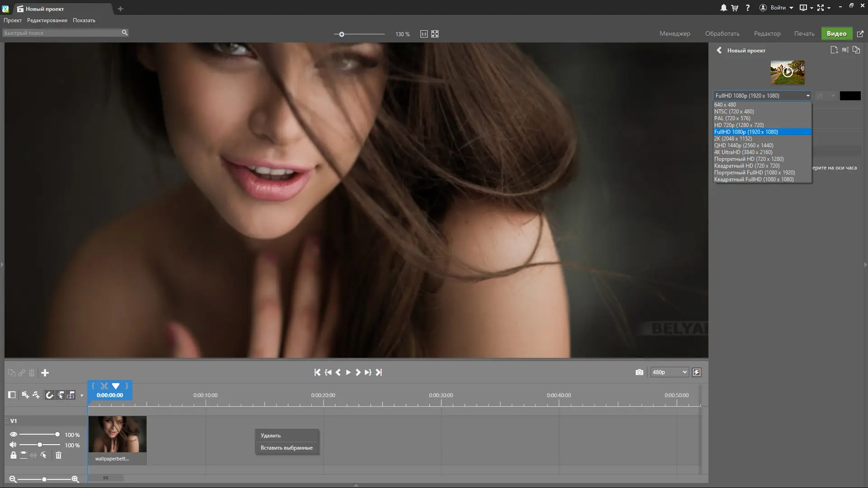Click the camera snapshot icon near the preview controls
Viewport: 868px width, 488px height.
639,372
